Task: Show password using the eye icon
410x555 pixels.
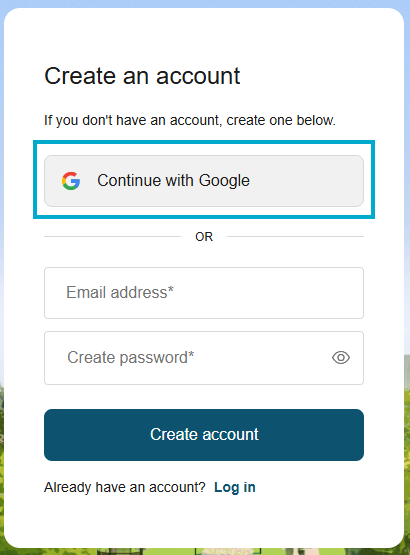Action: click(x=341, y=357)
